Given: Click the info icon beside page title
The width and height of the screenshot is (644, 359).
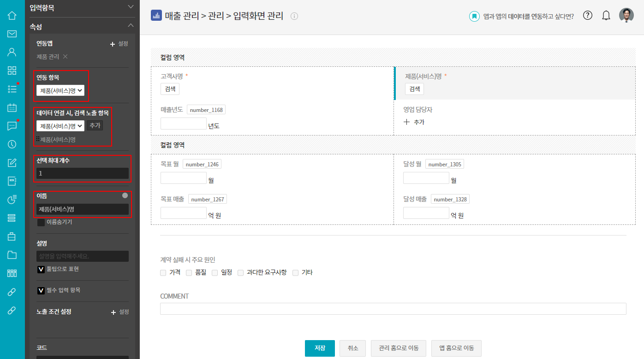Looking at the screenshot, I should pyautogui.click(x=294, y=16).
